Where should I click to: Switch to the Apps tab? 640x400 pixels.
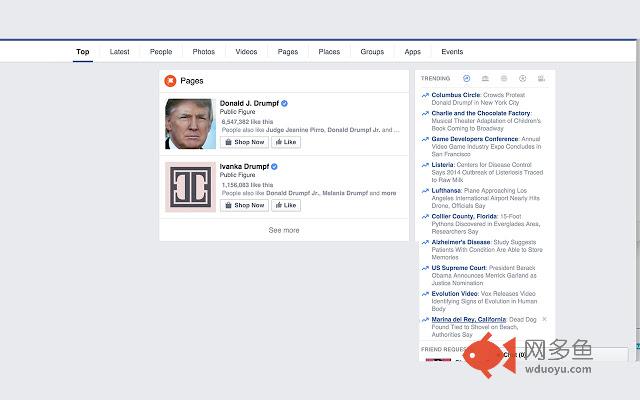tap(413, 52)
